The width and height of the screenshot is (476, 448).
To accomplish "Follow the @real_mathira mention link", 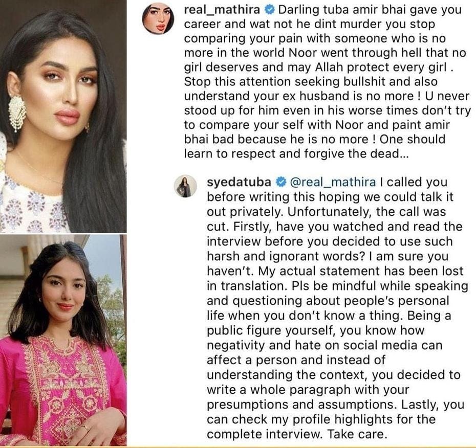I will click(333, 182).
